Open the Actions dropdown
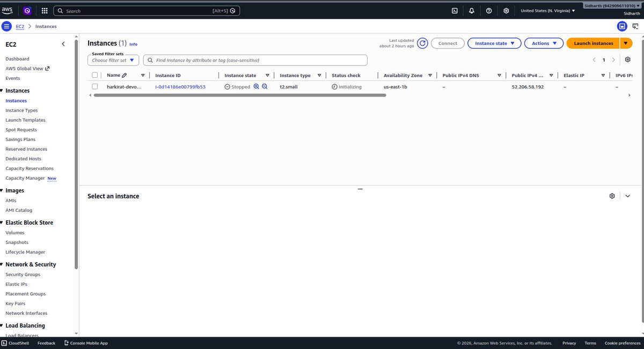This screenshot has width=644, height=349. tap(544, 43)
